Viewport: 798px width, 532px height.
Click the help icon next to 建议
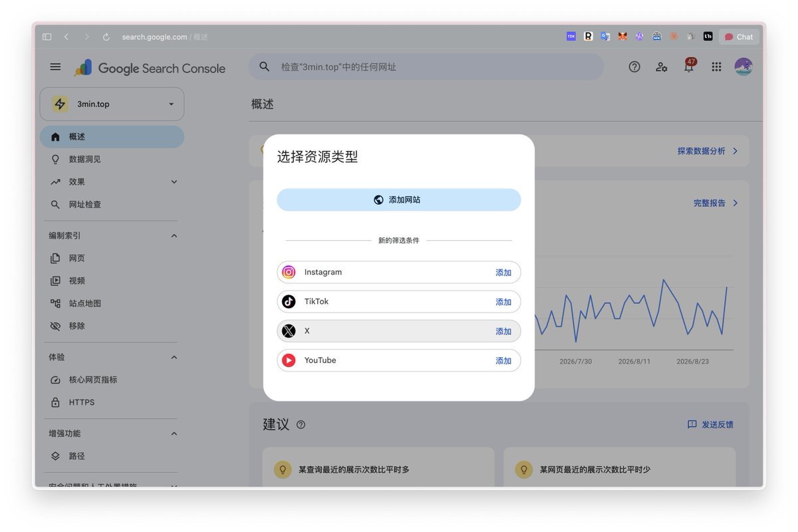[301, 424]
